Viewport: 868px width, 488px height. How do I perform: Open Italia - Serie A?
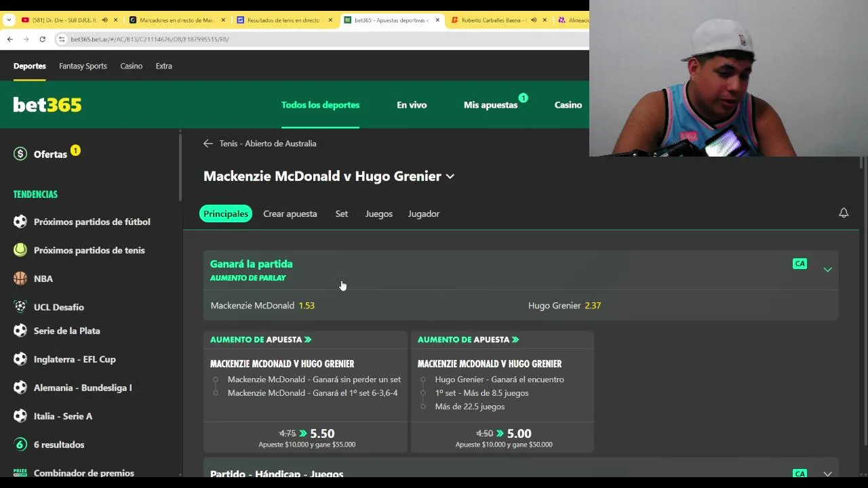coord(63,416)
